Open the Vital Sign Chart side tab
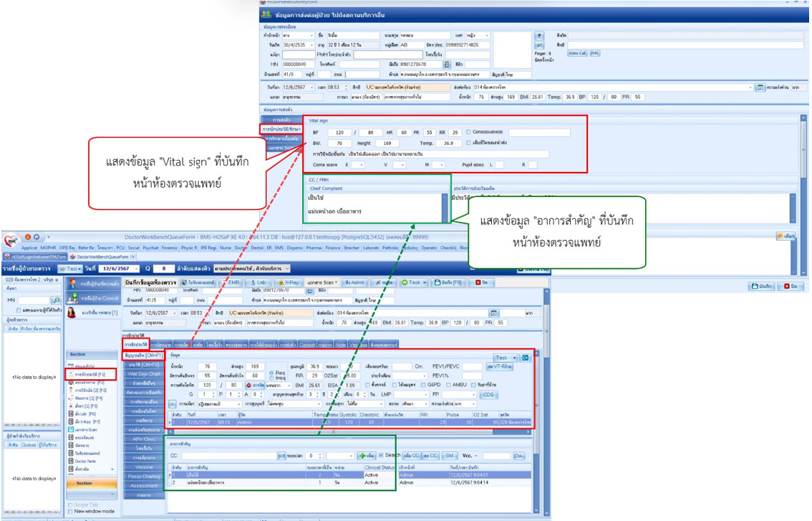 coord(144,374)
